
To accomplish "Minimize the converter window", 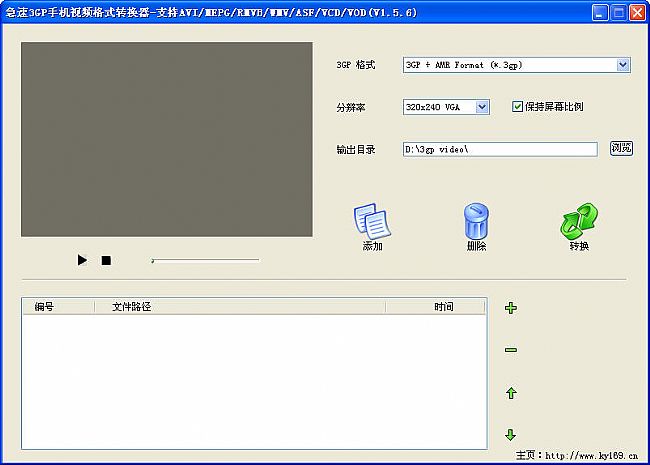I will click(x=599, y=12).
